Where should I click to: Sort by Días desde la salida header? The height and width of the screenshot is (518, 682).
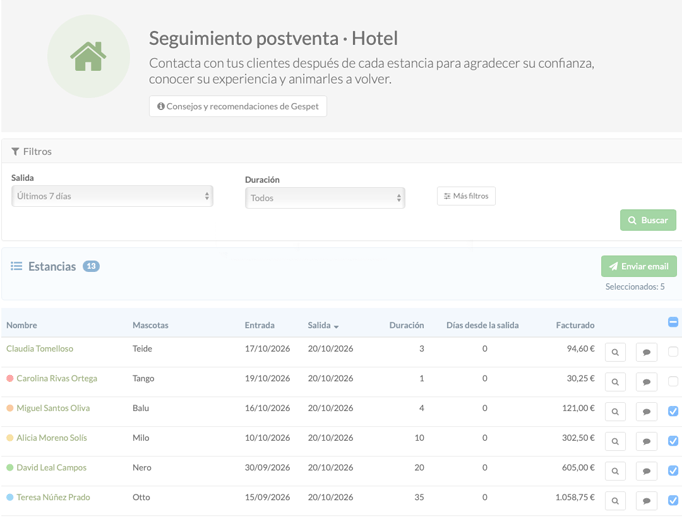pos(482,325)
